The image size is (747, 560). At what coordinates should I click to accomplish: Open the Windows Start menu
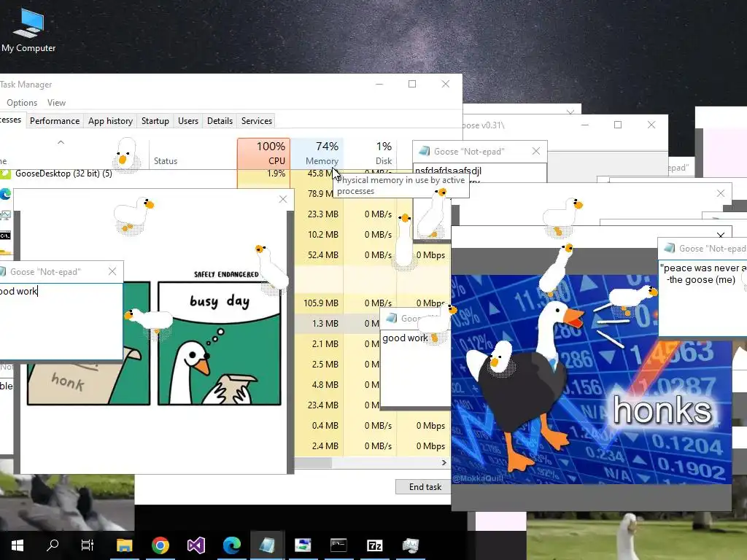pos(18,545)
